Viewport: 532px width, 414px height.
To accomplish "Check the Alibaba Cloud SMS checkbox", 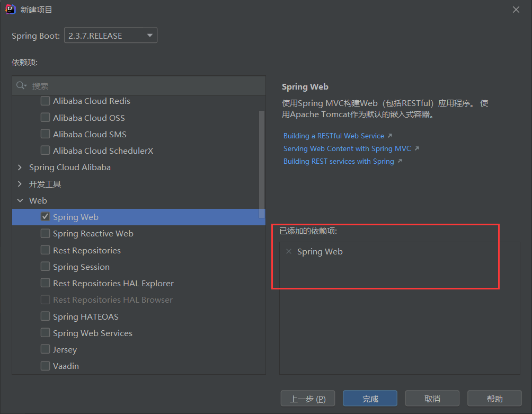I will (x=45, y=134).
